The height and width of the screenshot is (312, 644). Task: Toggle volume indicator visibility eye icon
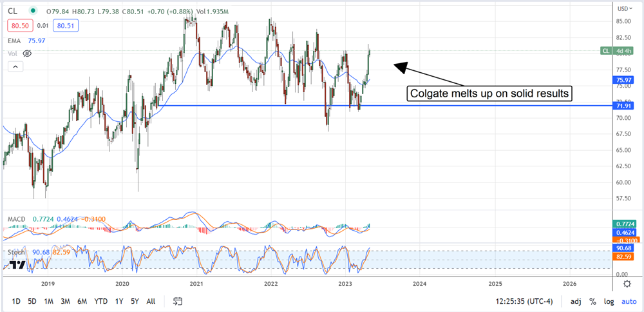click(x=27, y=54)
